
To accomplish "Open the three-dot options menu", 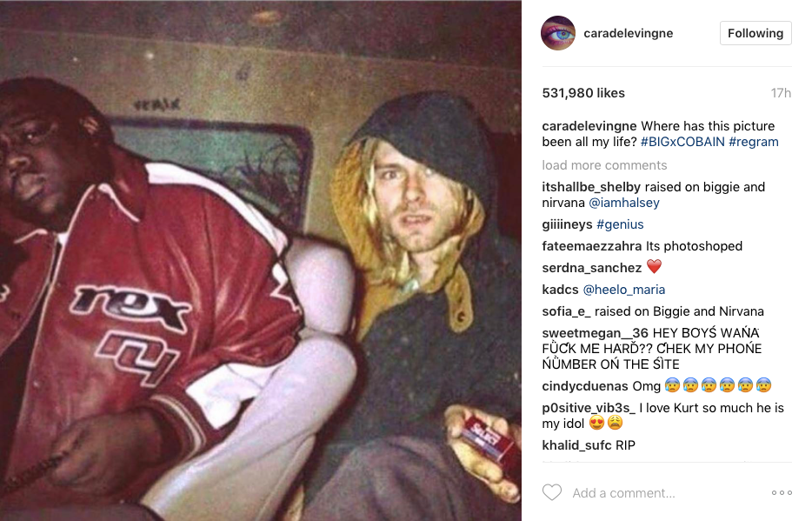I will 782,492.
